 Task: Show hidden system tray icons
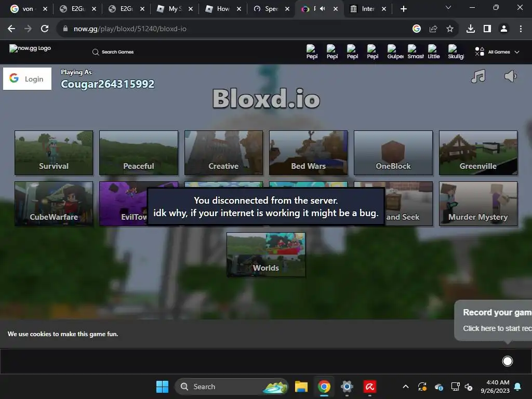[405, 387]
